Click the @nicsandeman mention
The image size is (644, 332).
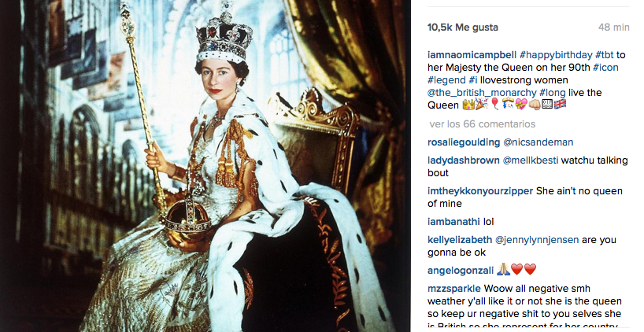point(541,142)
